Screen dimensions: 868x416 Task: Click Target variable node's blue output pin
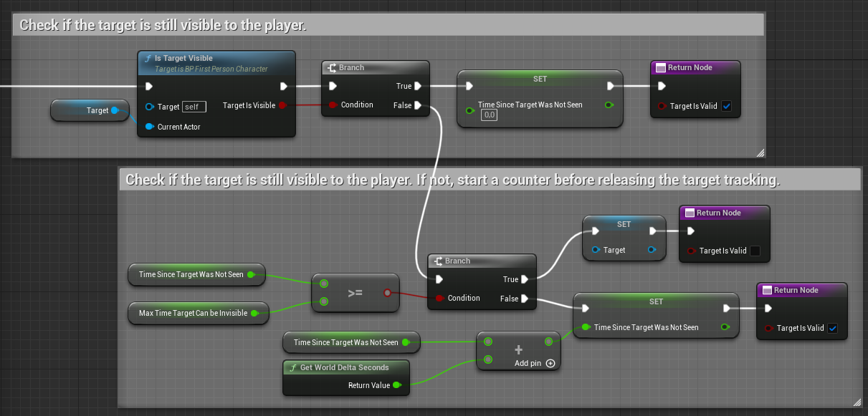[115, 110]
